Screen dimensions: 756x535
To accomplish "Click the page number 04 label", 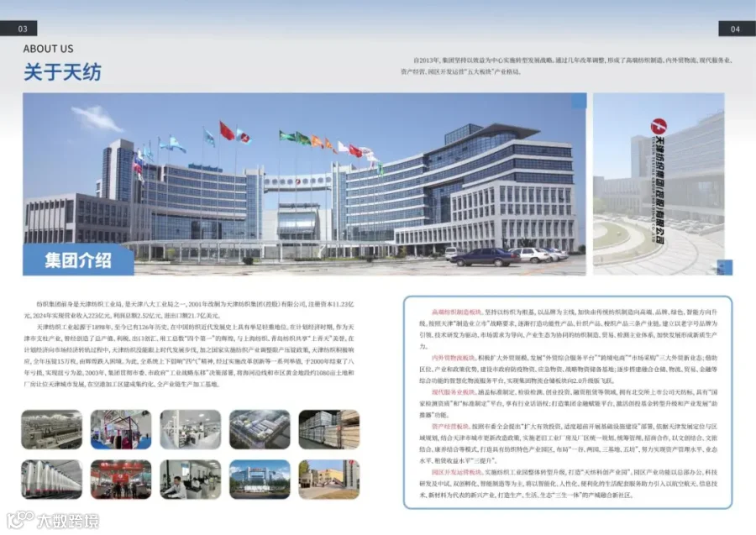I will (737, 29).
